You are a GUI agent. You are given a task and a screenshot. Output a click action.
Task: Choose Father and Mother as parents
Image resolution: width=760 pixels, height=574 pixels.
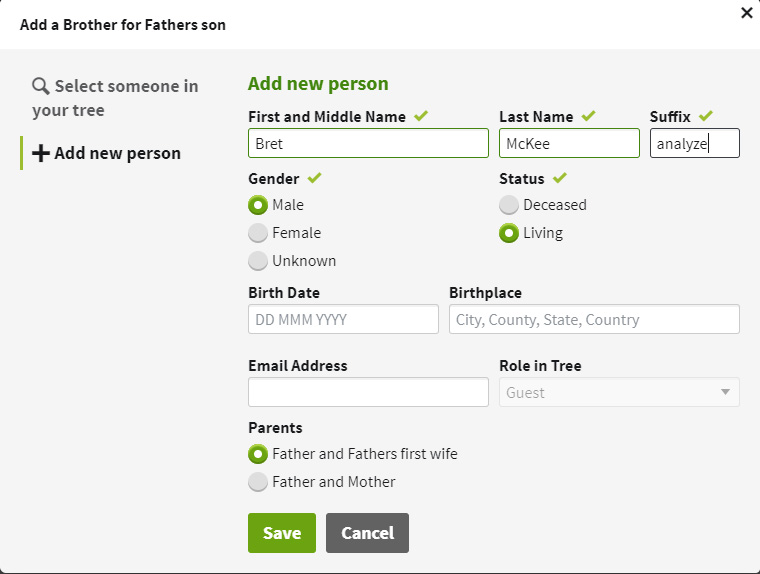coord(258,482)
